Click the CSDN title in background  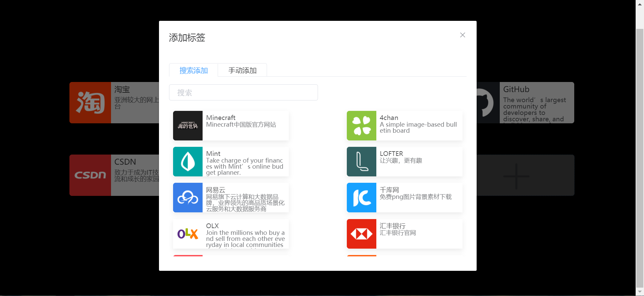tap(125, 162)
